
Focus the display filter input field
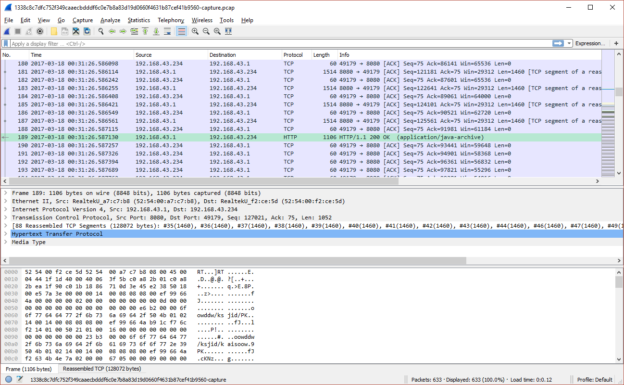point(281,44)
